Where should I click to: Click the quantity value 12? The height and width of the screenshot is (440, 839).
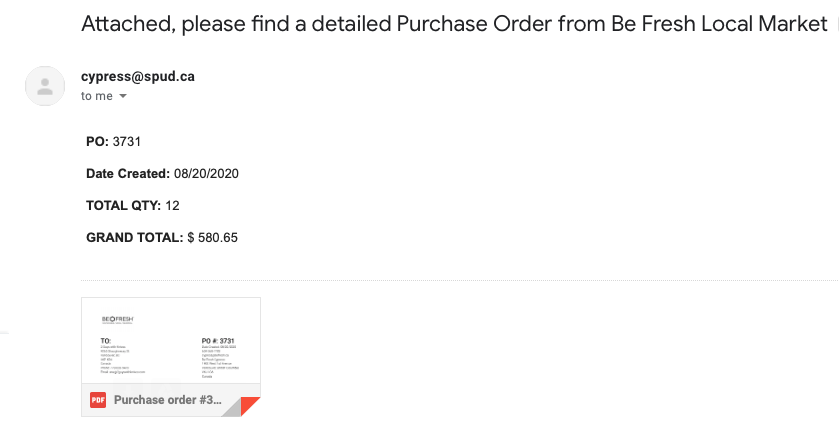[x=172, y=205]
